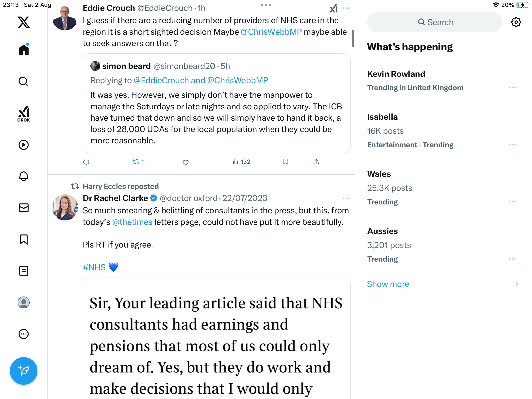Screen dimensions: 532x399
Task: Toggle repost on Eddie Crouch's post
Action: [x=136, y=162]
